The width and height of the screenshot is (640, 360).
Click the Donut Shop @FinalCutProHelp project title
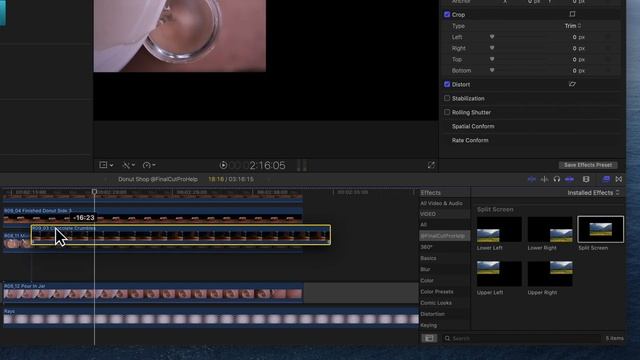coord(158,179)
